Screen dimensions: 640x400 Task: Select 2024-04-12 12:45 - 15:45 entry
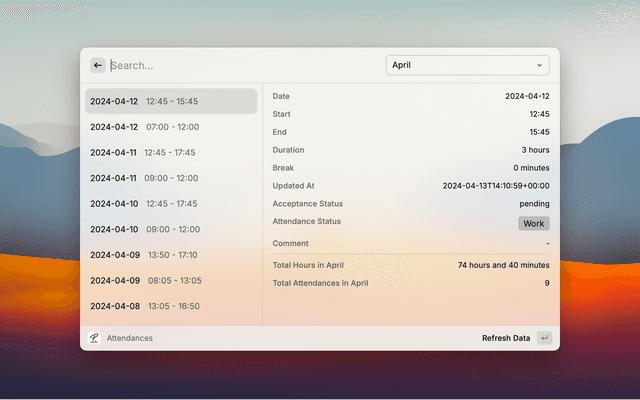[170, 101]
